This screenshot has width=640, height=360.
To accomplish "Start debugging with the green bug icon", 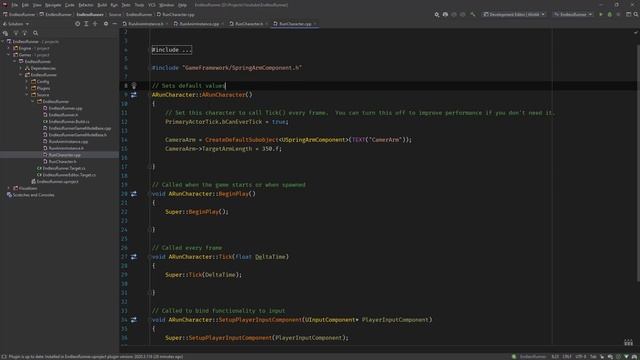I will (x=610, y=14).
